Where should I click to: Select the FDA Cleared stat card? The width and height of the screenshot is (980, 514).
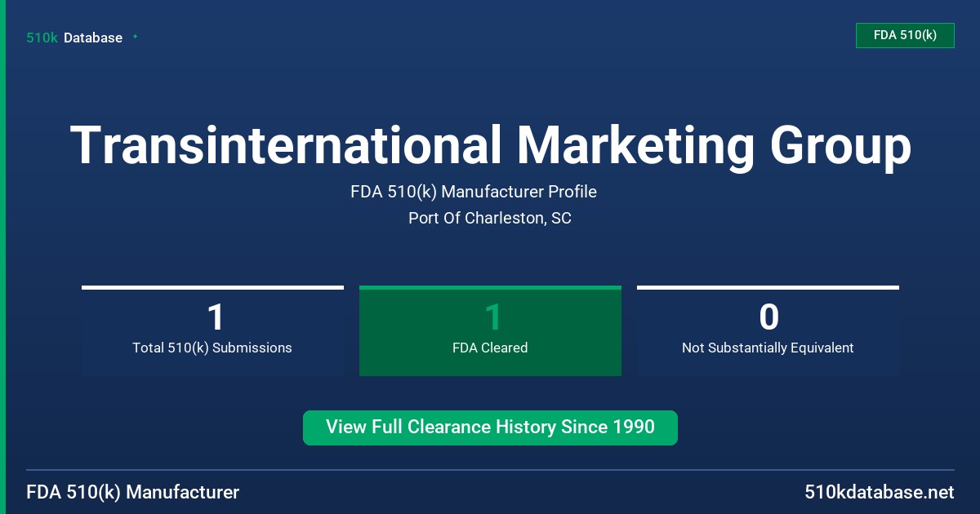[490, 330]
